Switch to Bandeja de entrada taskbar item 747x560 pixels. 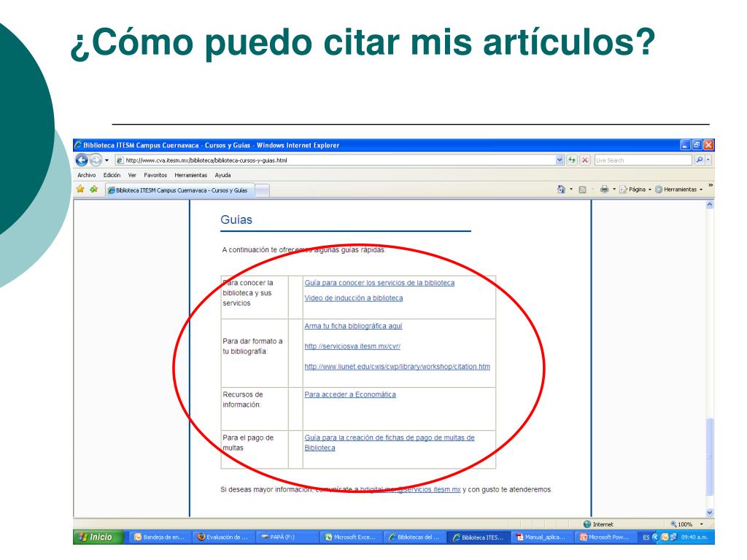(160, 537)
